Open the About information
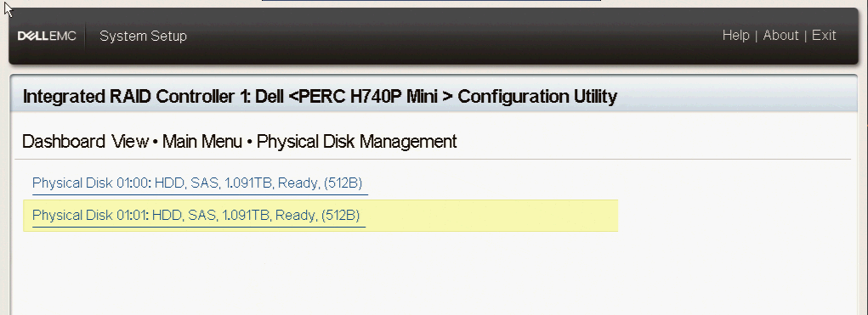868x315 pixels. pos(780,36)
